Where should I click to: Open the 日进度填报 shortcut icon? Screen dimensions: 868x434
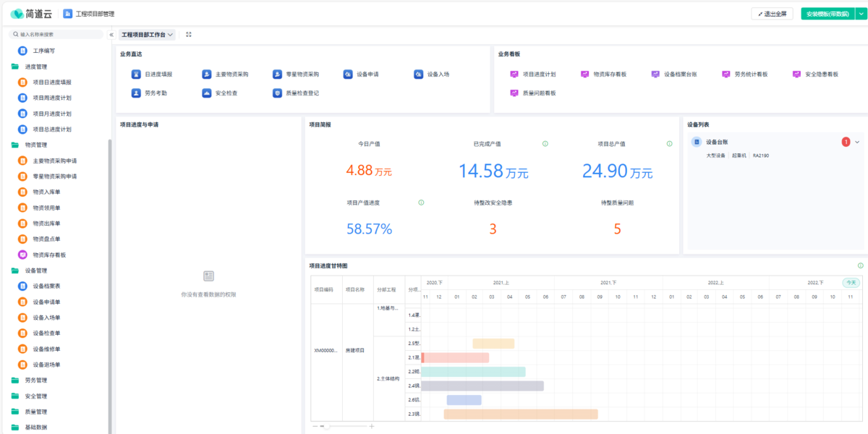click(135, 74)
